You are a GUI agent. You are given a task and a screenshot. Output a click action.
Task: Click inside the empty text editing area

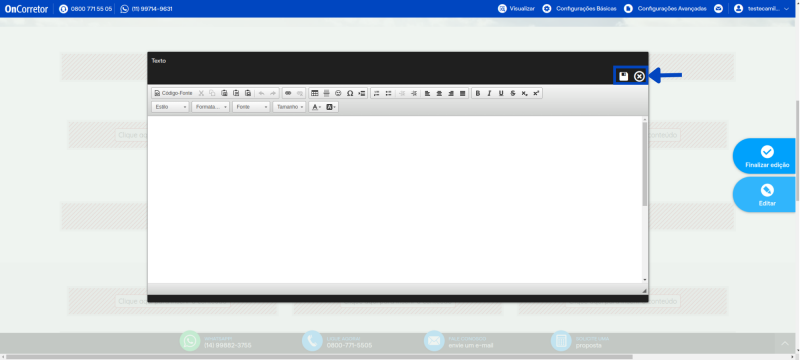[x=395, y=199]
